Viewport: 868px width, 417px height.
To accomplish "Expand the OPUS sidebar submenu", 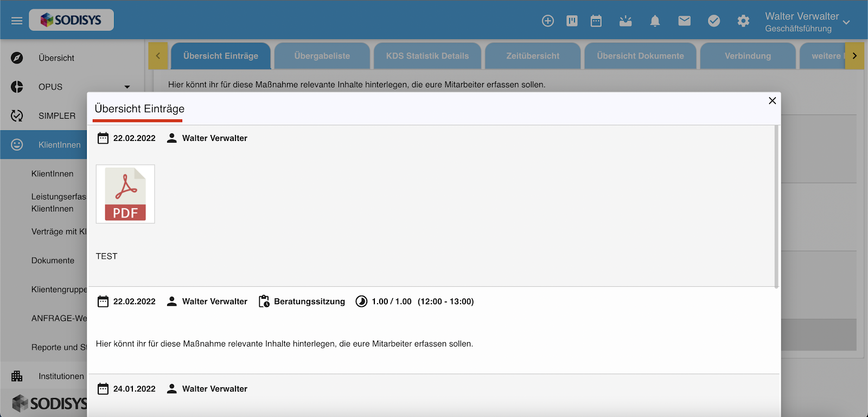I will click(127, 87).
